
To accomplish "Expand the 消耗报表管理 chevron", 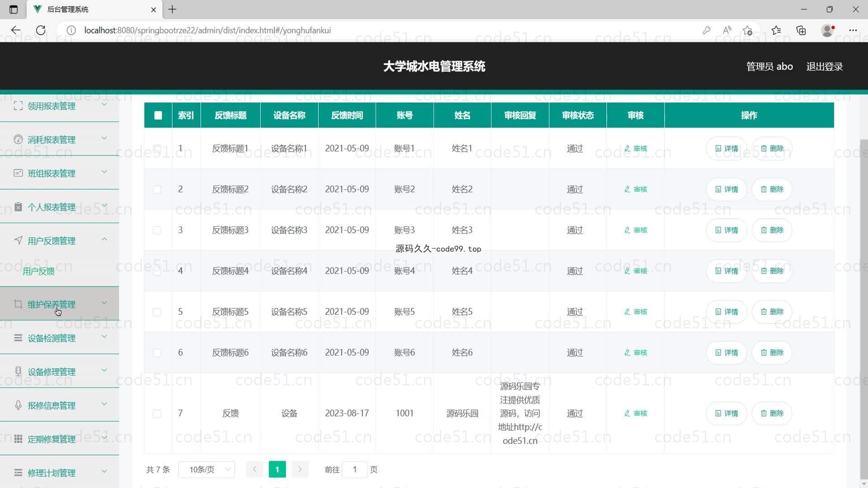I will click(104, 138).
